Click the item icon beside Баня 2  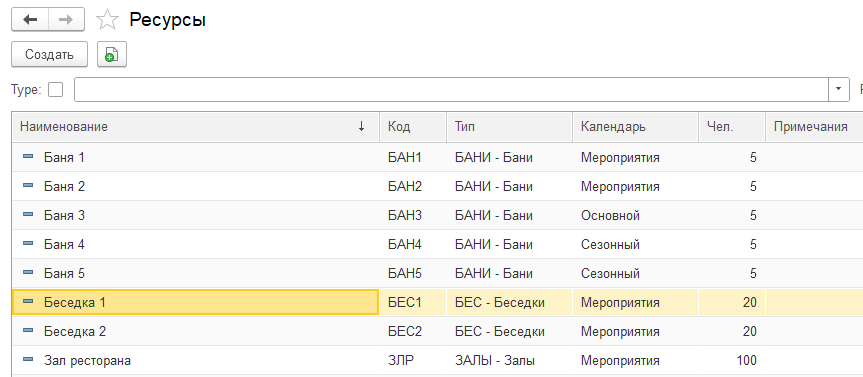coord(28,186)
